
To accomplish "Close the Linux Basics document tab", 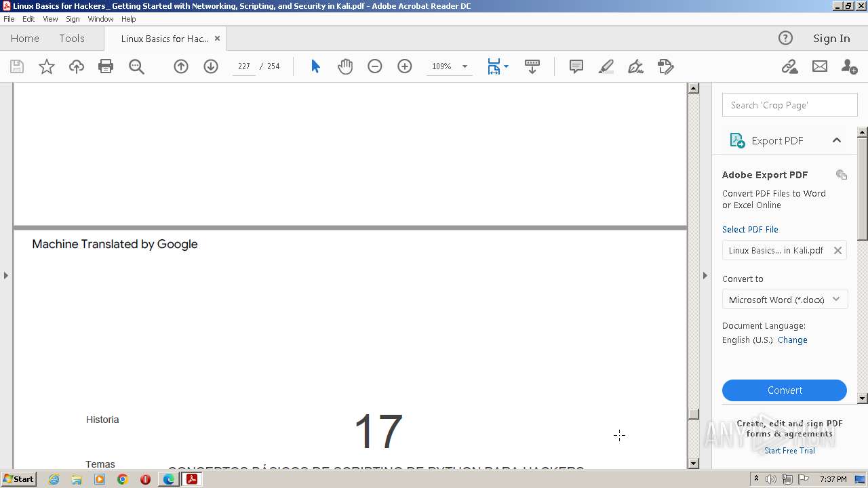I will 217,39.
